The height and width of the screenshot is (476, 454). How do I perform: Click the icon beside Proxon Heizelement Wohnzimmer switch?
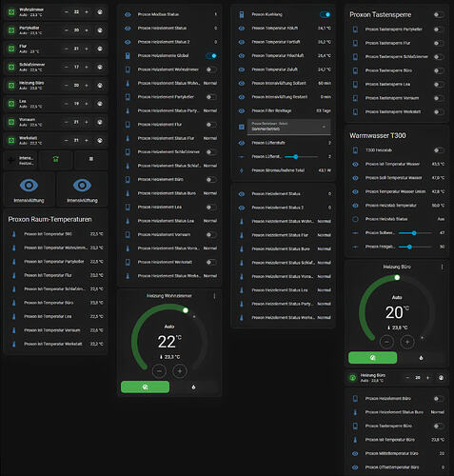click(128, 69)
